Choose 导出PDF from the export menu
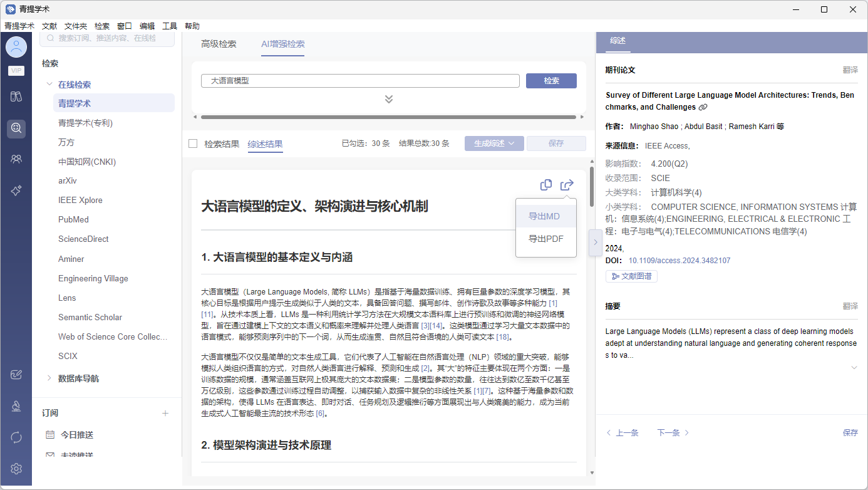Image resolution: width=868 pixels, height=490 pixels. tap(545, 239)
